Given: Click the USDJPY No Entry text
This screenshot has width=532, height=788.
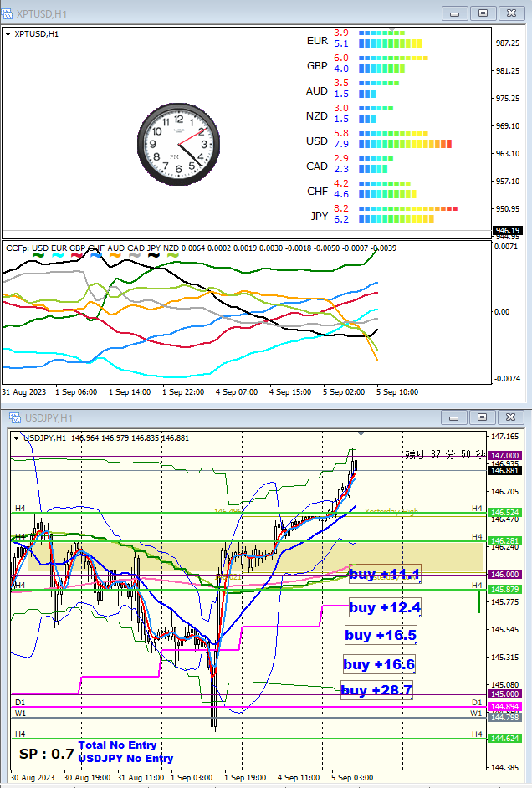Looking at the screenshot, I should (125, 759).
